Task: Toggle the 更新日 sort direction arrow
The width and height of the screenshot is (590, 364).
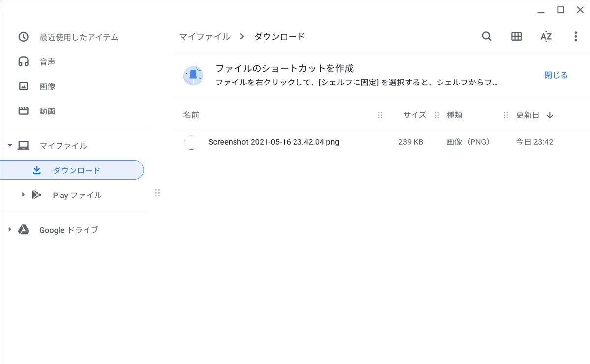Action: coord(550,115)
